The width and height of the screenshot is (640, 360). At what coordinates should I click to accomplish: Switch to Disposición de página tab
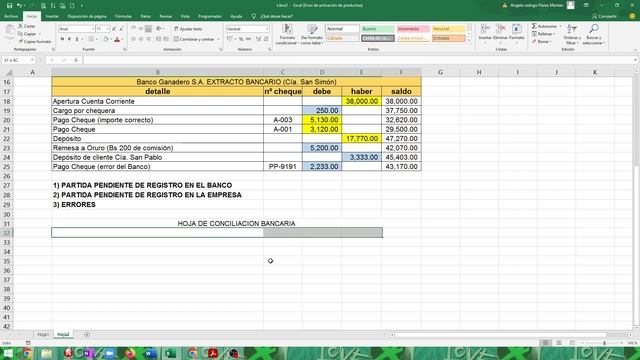click(x=87, y=16)
